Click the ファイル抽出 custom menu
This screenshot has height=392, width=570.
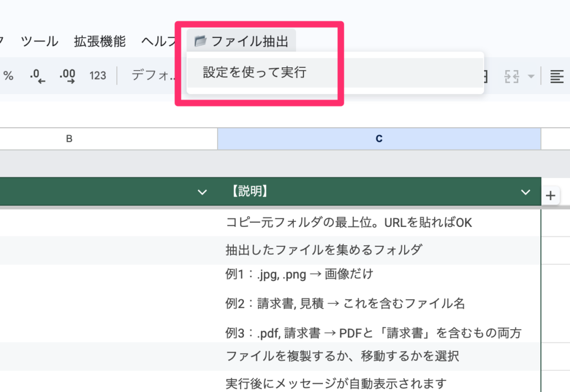coord(242,41)
